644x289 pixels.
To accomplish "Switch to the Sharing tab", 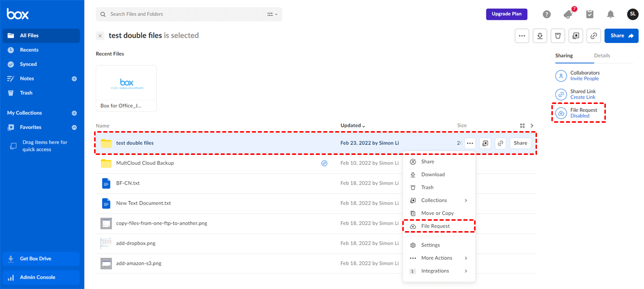I will tap(564, 56).
